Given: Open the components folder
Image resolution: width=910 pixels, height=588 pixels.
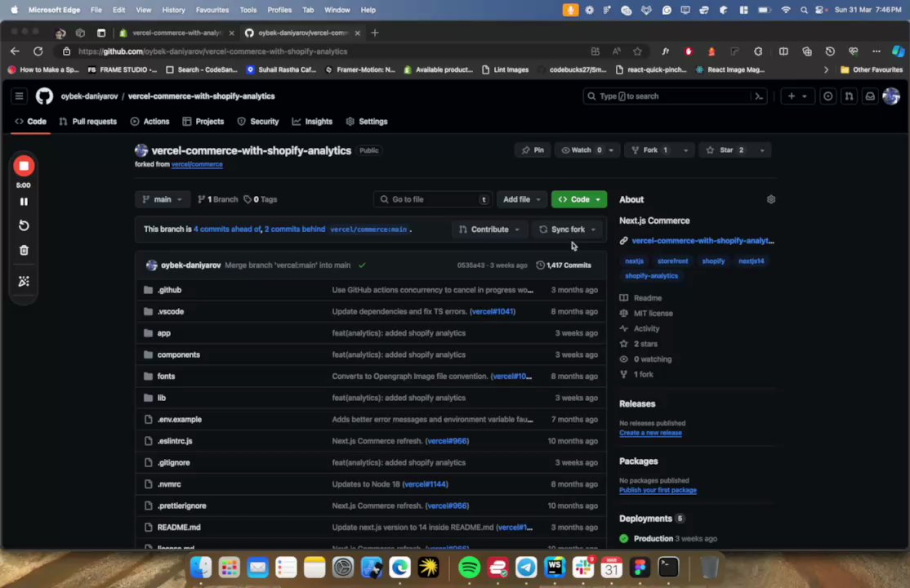Looking at the screenshot, I should pyautogui.click(x=178, y=354).
